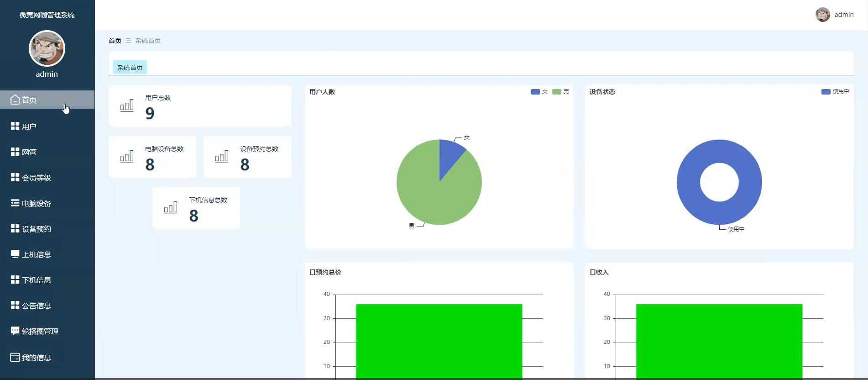Viewport: 868px width, 380px height.
Task: Open the 首页 menu item
Action: tap(47, 100)
